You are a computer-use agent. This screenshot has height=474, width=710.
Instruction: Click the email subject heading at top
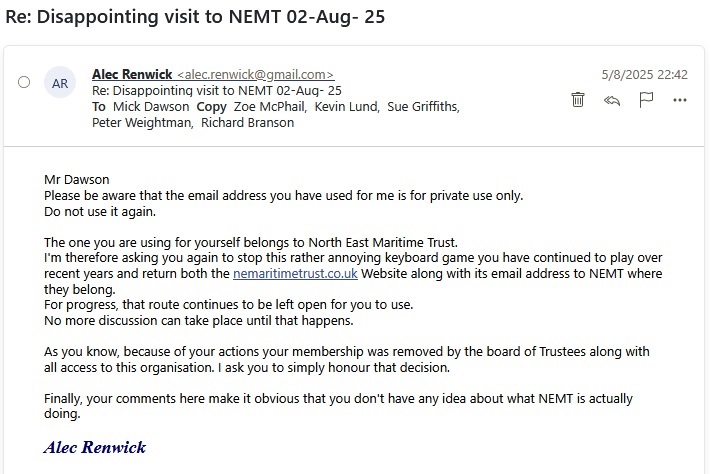[197, 17]
